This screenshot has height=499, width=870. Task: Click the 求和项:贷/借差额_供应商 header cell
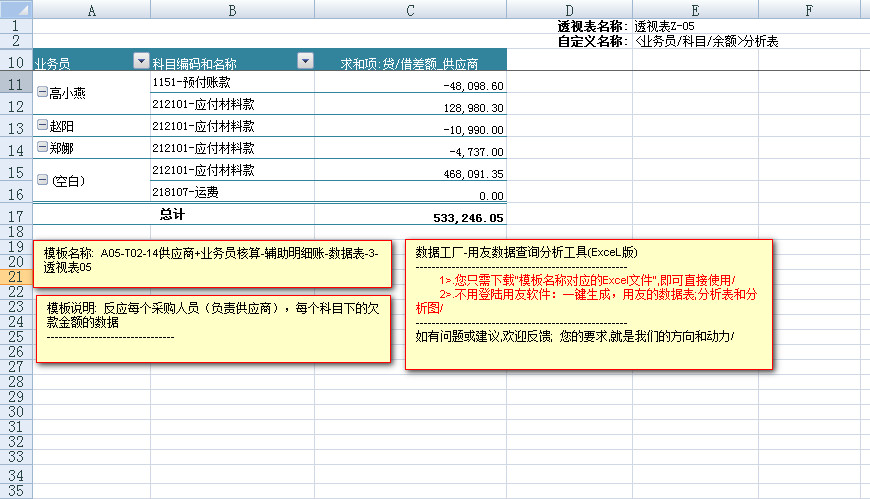[410, 63]
